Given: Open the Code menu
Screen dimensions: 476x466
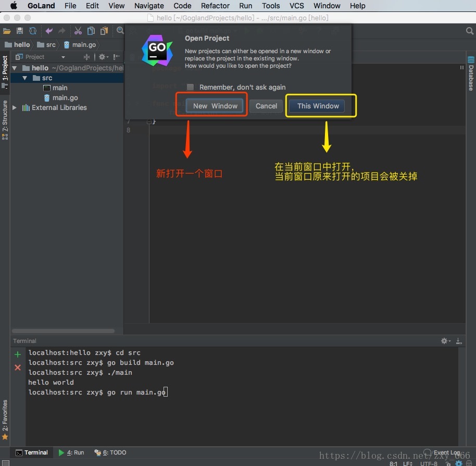Looking at the screenshot, I should point(182,6).
